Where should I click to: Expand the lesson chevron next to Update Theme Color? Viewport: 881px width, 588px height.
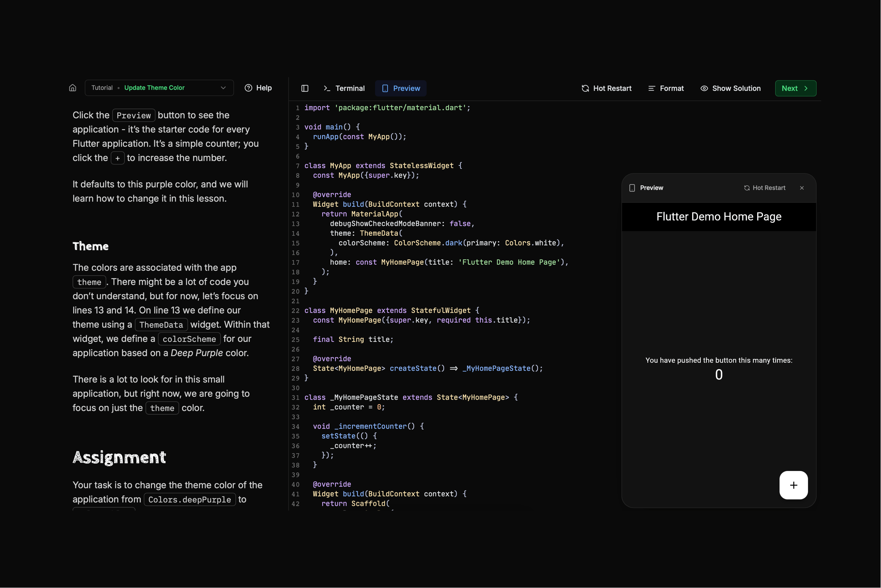pos(223,88)
